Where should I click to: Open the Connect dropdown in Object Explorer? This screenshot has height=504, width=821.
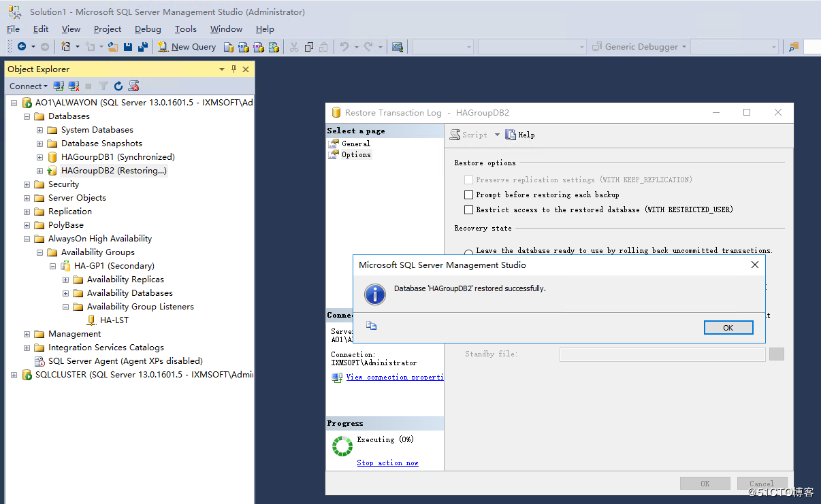pyautogui.click(x=26, y=86)
